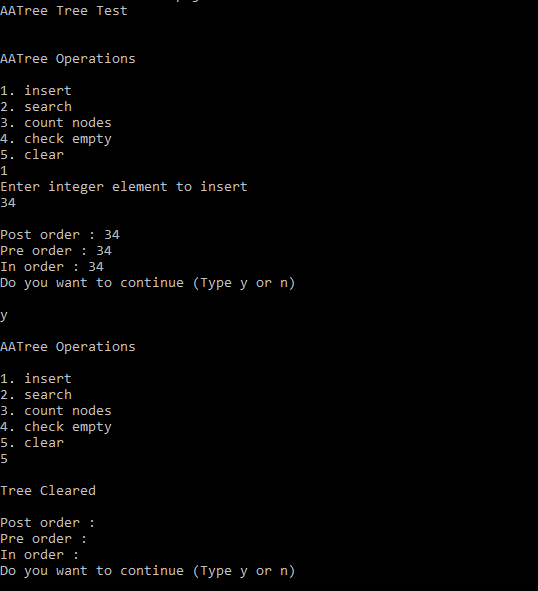
Task: Click the second 'AATree Operations' heading
Action: click(67, 347)
